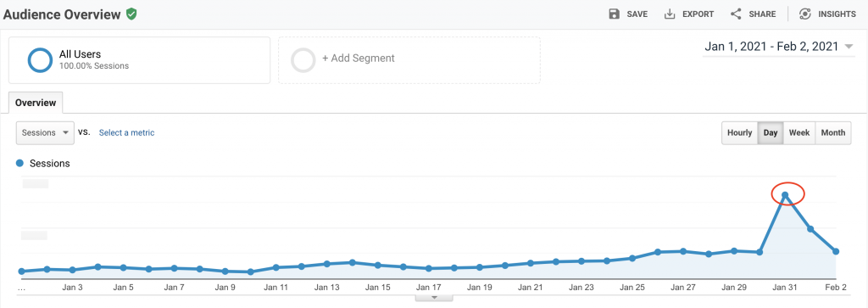The width and height of the screenshot is (868, 308).
Task: Click the Jan 31 peak data point
Action: (785, 195)
